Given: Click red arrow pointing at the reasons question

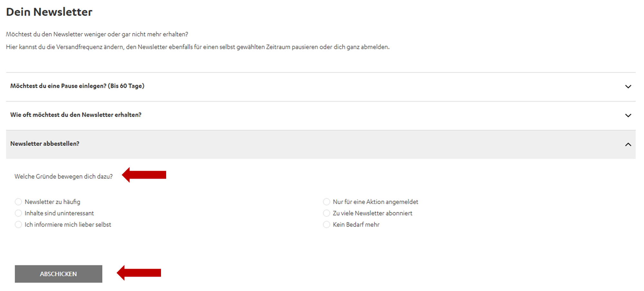Looking at the screenshot, I should (x=144, y=175).
